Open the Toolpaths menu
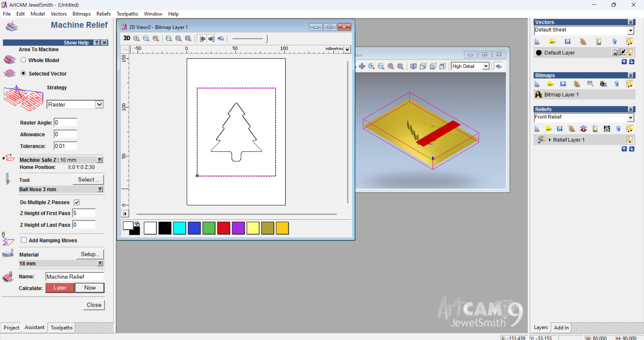 point(127,14)
